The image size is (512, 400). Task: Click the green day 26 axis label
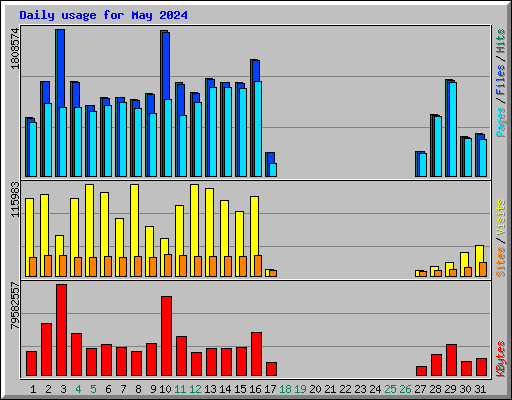[405, 389]
